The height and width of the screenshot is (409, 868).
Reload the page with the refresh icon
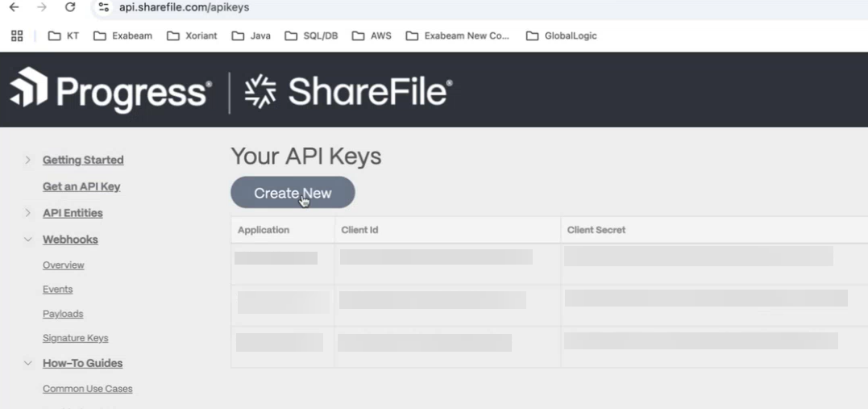click(70, 7)
